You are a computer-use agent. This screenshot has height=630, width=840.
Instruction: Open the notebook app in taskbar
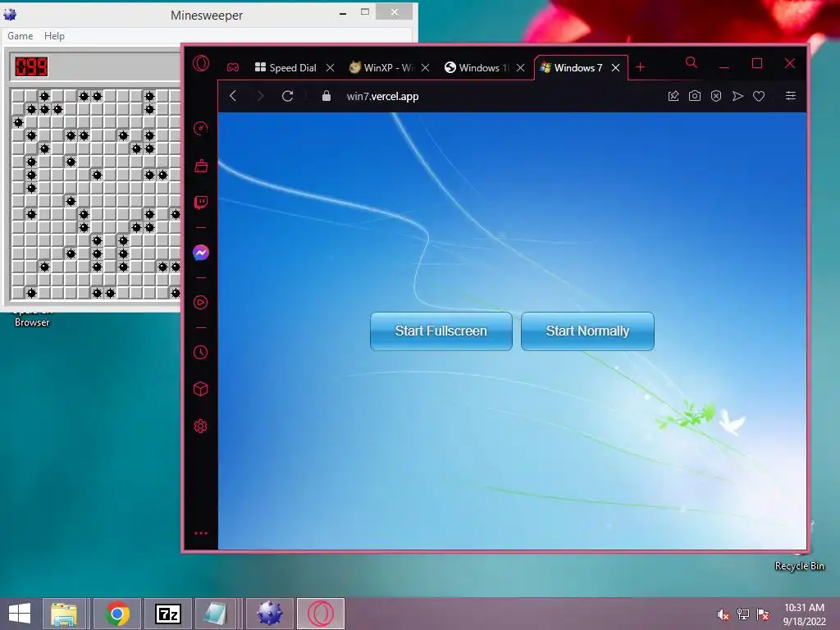tap(216, 614)
